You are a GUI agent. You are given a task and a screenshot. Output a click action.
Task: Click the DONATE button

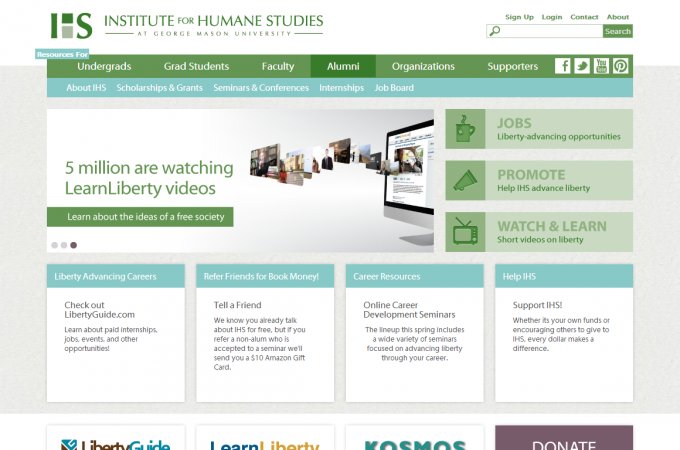pyautogui.click(x=564, y=438)
